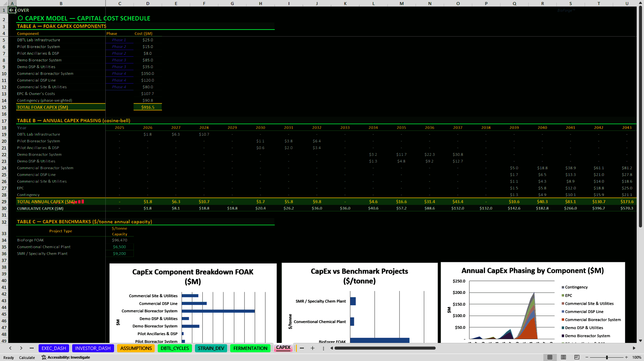Switch to ASSUMPTIONS sheet tab
This screenshot has height=361, width=644.
(136, 348)
